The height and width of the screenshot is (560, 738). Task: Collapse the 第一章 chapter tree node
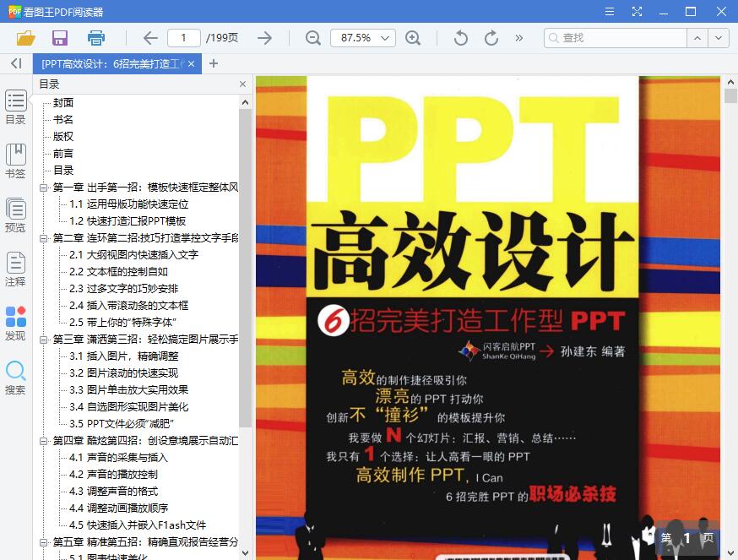pyautogui.click(x=43, y=188)
